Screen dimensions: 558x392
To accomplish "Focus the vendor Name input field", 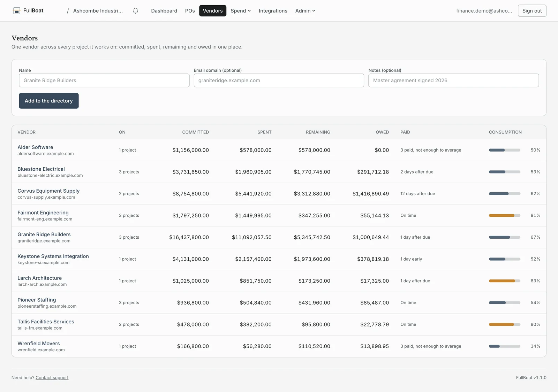I will [104, 80].
